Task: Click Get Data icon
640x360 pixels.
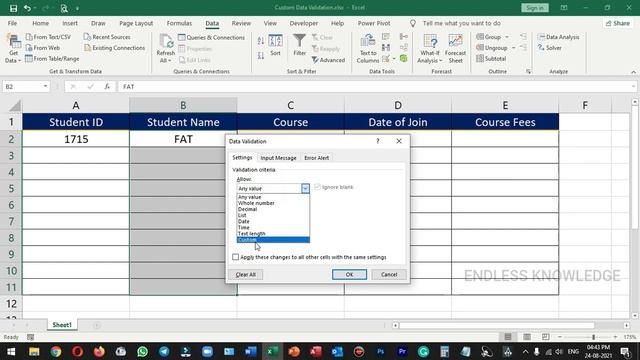Action: click(x=13, y=48)
